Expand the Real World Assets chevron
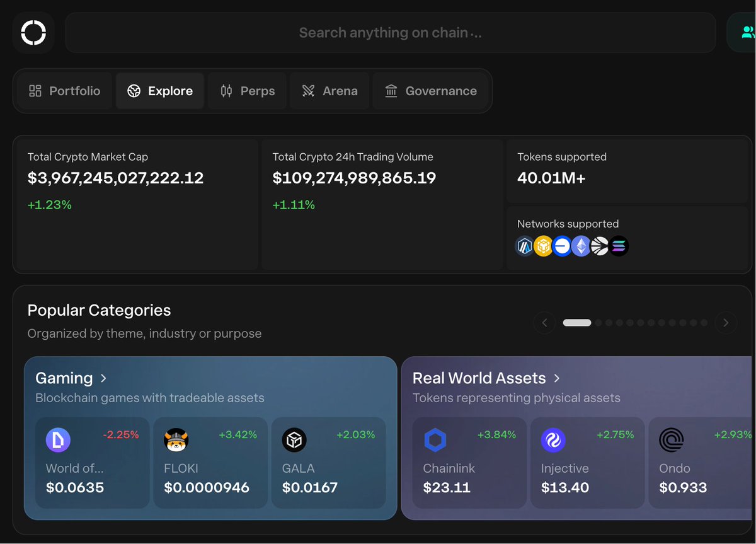The width and height of the screenshot is (756, 544). coord(557,378)
